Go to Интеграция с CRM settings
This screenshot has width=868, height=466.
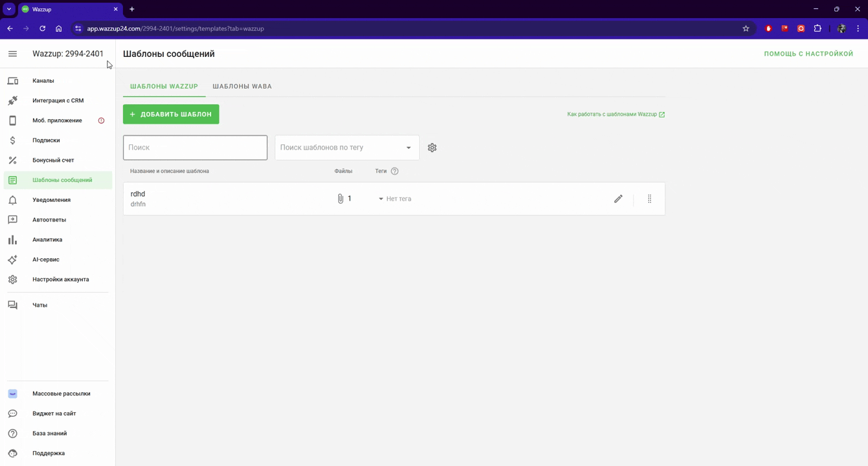pyautogui.click(x=58, y=101)
